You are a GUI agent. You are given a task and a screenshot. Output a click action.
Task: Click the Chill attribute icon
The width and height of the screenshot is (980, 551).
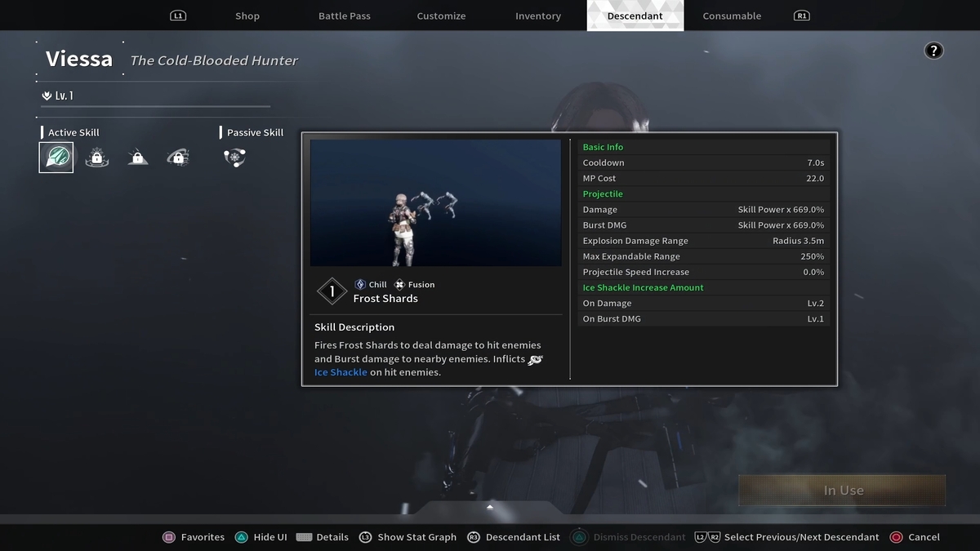pyautogui.click(x=360, y=284)
